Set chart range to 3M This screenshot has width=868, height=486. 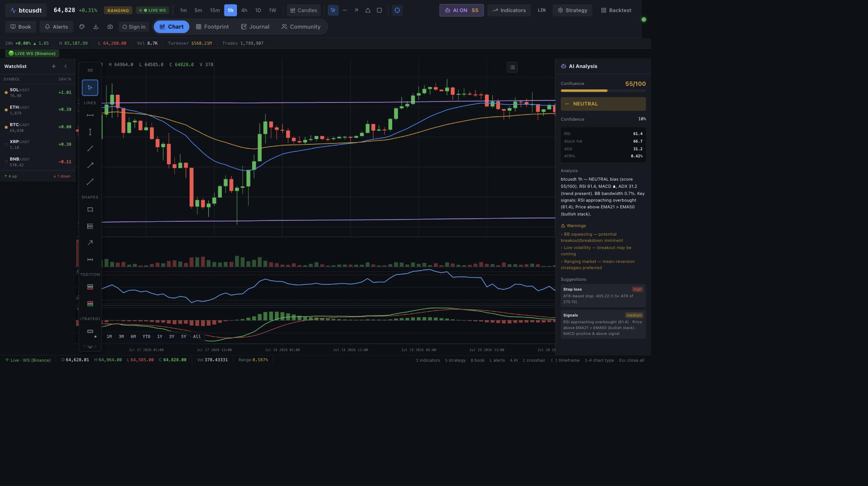[121, 337]
